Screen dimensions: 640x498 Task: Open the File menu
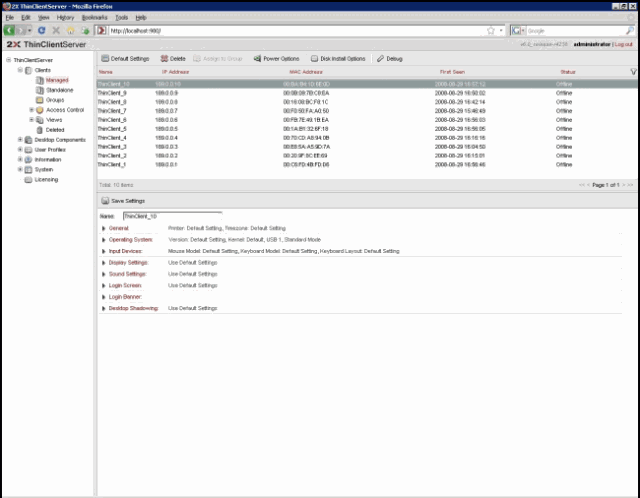10,18
